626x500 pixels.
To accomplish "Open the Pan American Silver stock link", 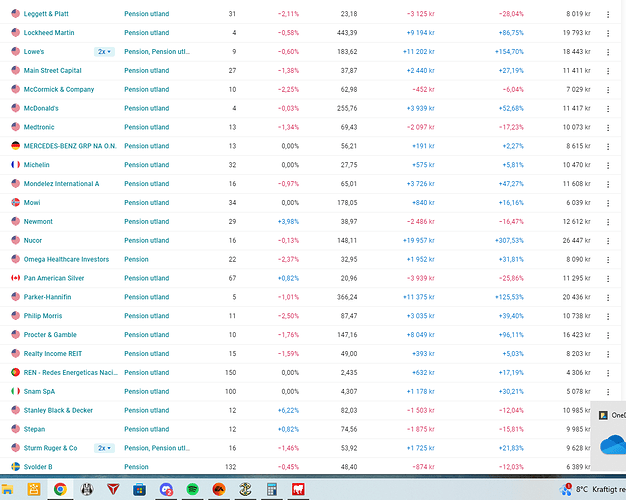I will point(54,278).
